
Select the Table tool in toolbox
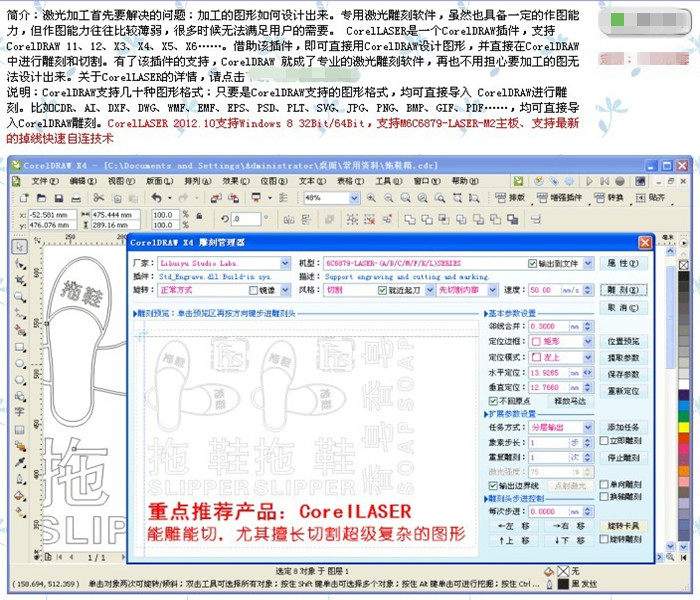20,429
